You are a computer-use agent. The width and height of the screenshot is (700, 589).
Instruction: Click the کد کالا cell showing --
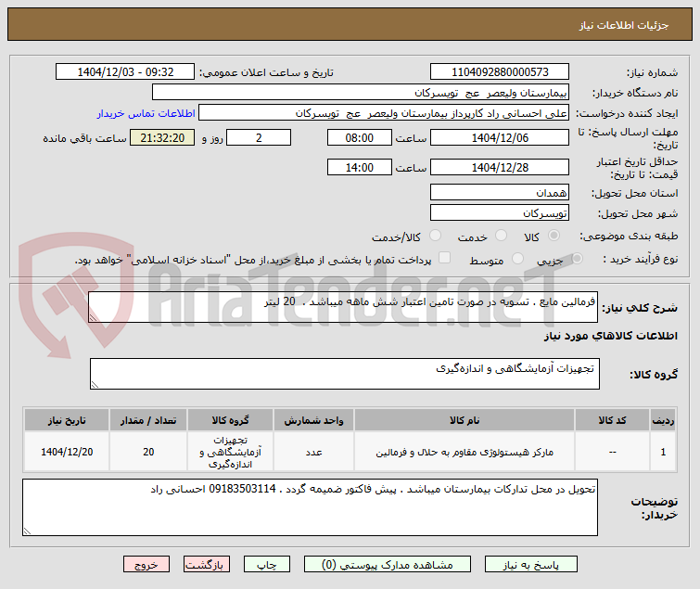(x=612, y=452)
